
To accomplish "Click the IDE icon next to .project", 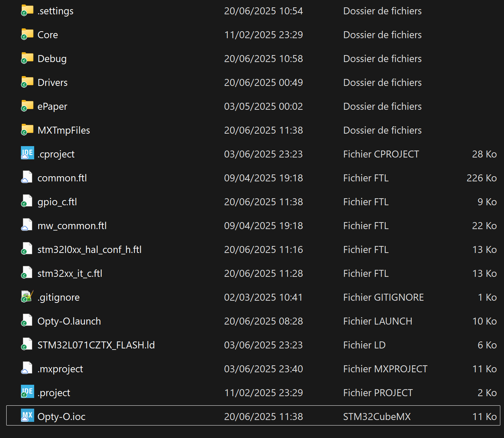I will [27, 392].
